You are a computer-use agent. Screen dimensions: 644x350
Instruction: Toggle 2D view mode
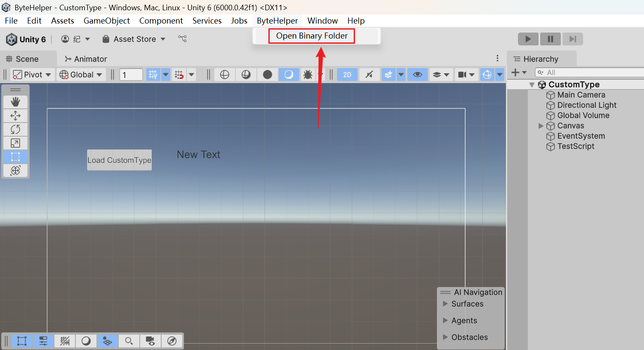pos(347,75)
